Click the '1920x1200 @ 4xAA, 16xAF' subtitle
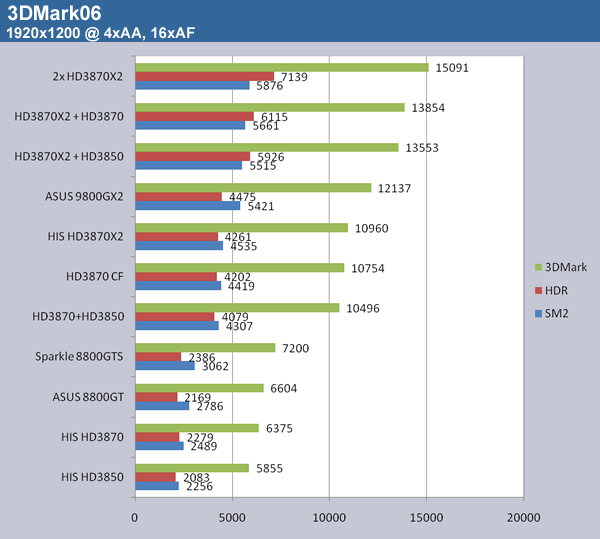 coord(101,33)
